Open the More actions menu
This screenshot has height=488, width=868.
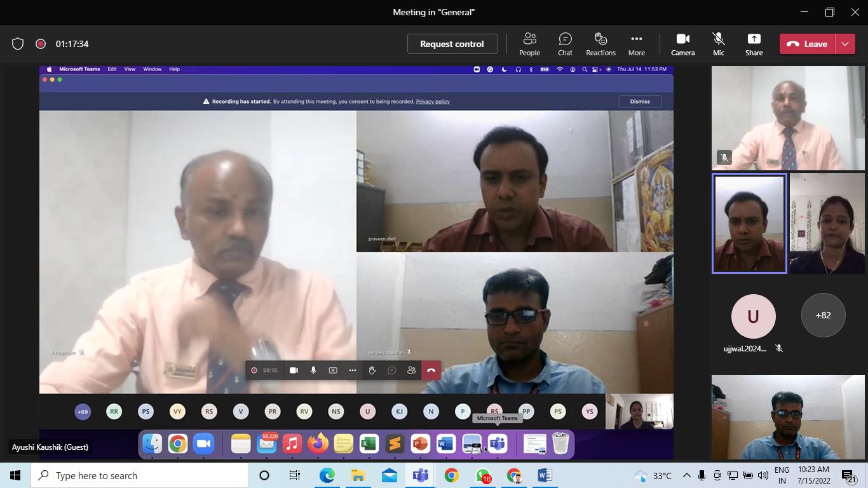coord(636,44)
